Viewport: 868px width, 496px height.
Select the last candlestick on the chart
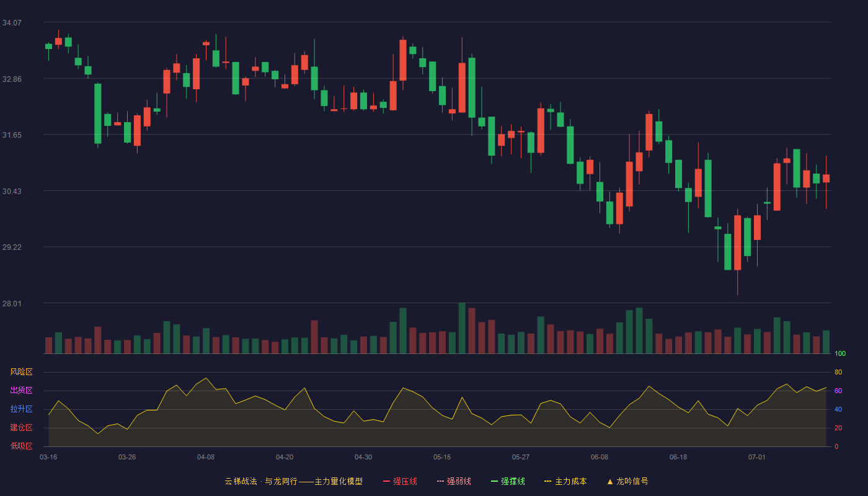coord(826,179)
